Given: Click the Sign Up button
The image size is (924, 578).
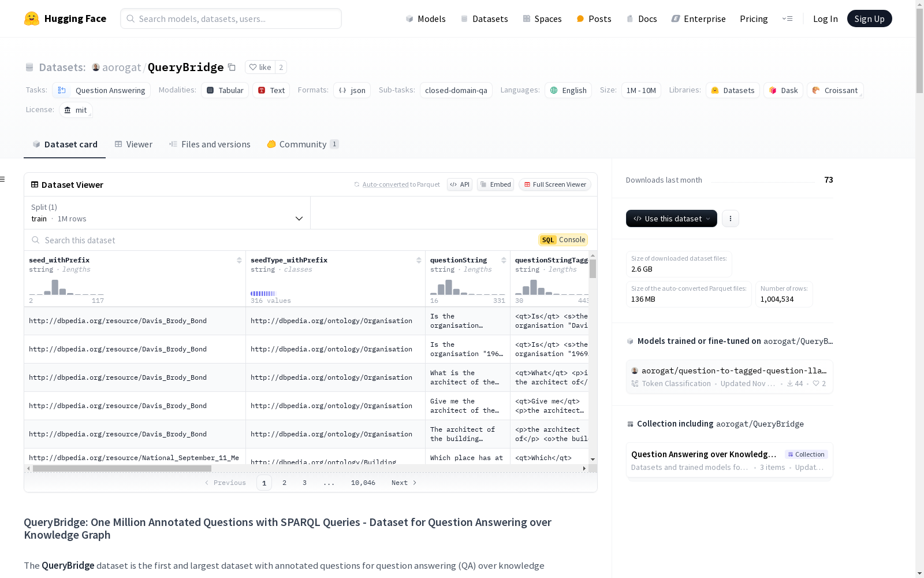Looking at the screenshot, I should [869, 18].
